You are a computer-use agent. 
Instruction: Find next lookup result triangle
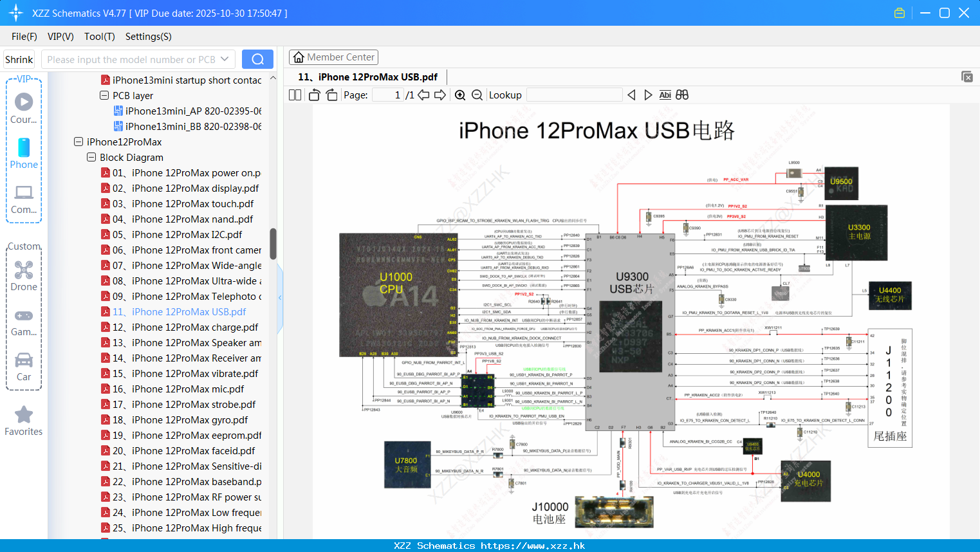[648, 95]
